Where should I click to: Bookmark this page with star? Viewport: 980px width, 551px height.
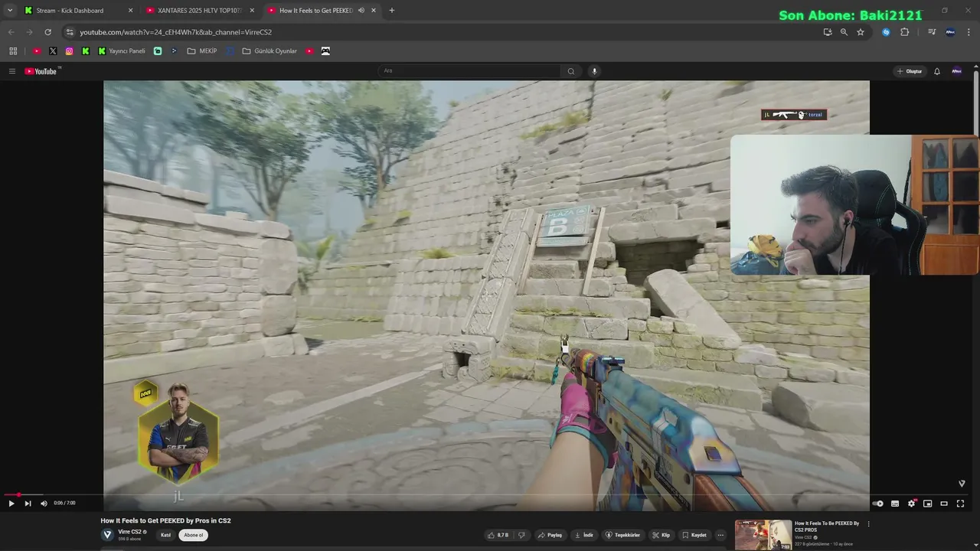(861, 32)
